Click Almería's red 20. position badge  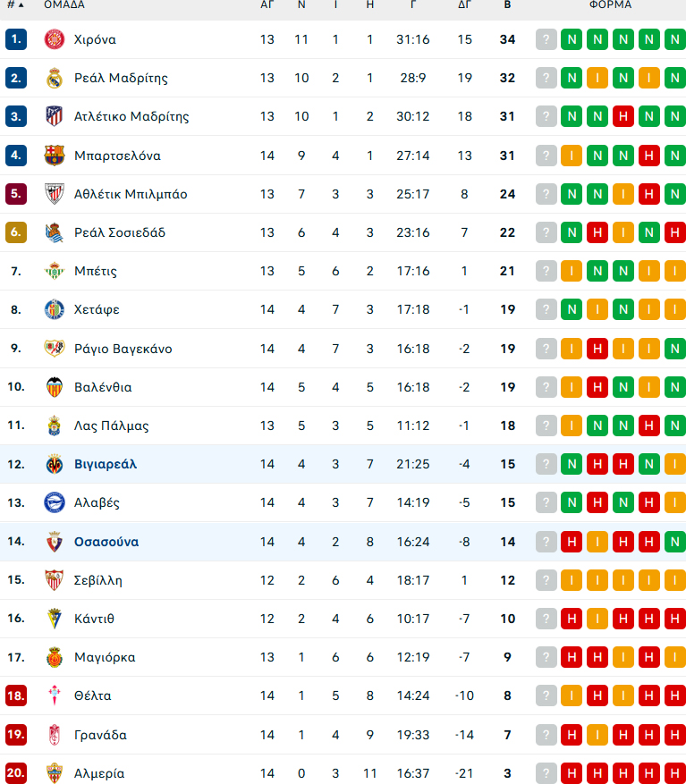[16, 773]
